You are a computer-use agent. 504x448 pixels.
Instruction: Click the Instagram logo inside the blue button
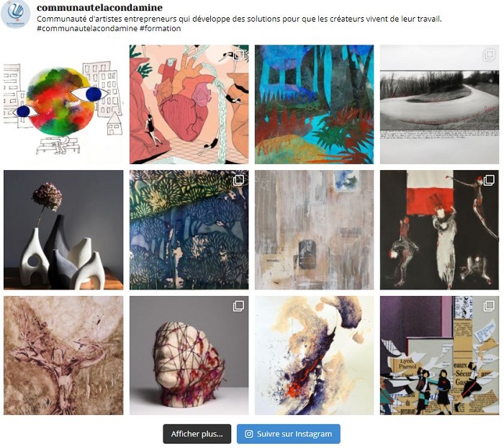point(249,434)
